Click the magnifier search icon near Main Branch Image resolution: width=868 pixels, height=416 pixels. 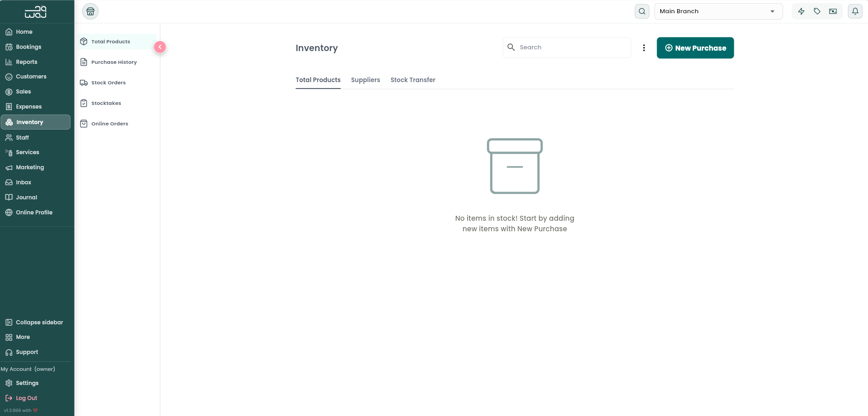[x=642, y=11]
